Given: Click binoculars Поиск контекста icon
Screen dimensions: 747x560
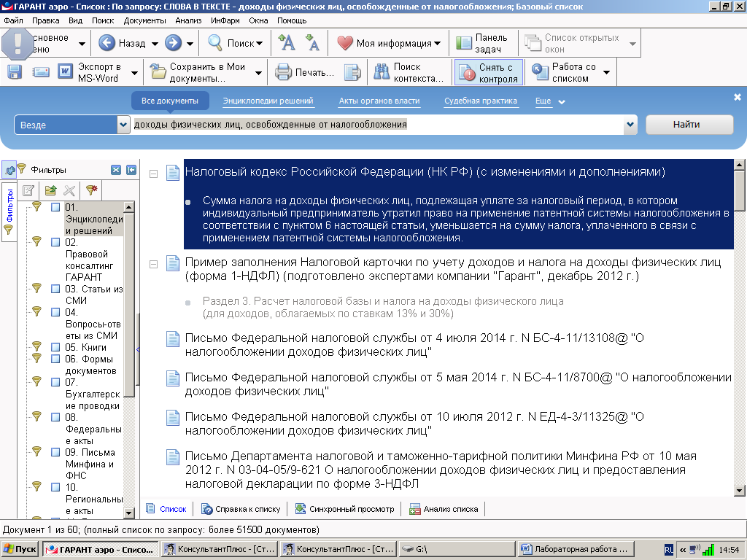Looking at the screenshot, I should (x=382, y=72).
